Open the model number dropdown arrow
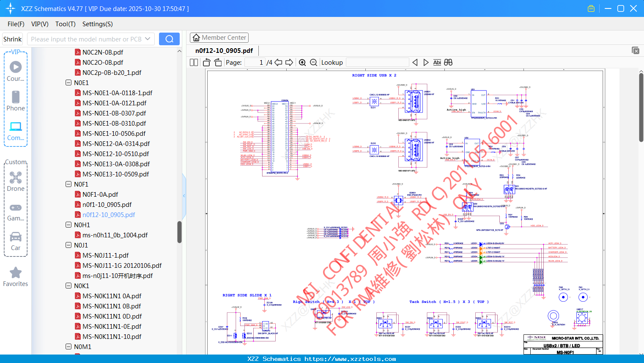The height and width of the screenshot is (363, 644). click(148, 39)
